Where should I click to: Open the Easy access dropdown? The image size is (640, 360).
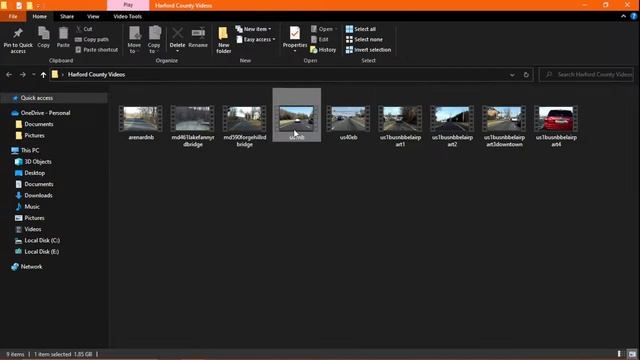pos(256,40)
